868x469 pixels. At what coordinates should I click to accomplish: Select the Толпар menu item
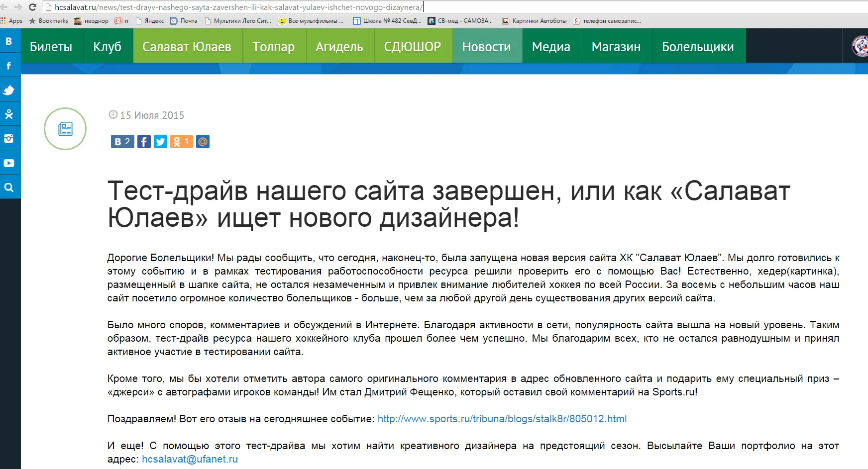click(x=274, y=46)
